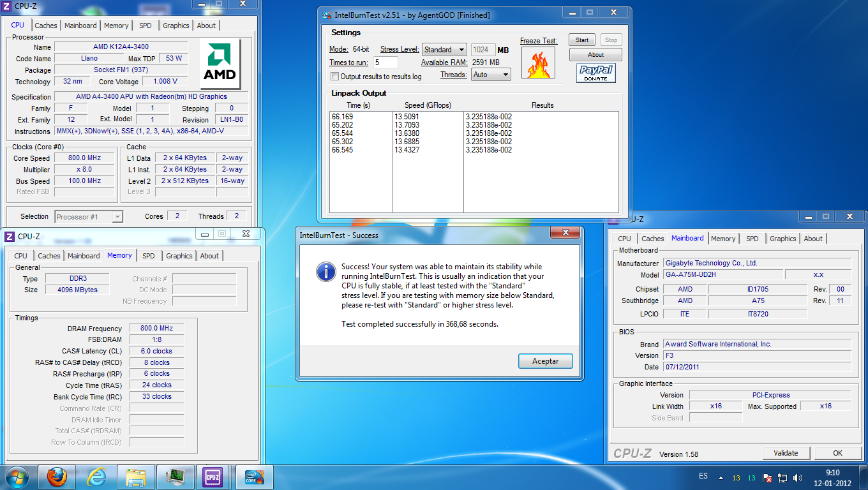Open Graphics tab in CPU-Z Memory window

point(179,256)
